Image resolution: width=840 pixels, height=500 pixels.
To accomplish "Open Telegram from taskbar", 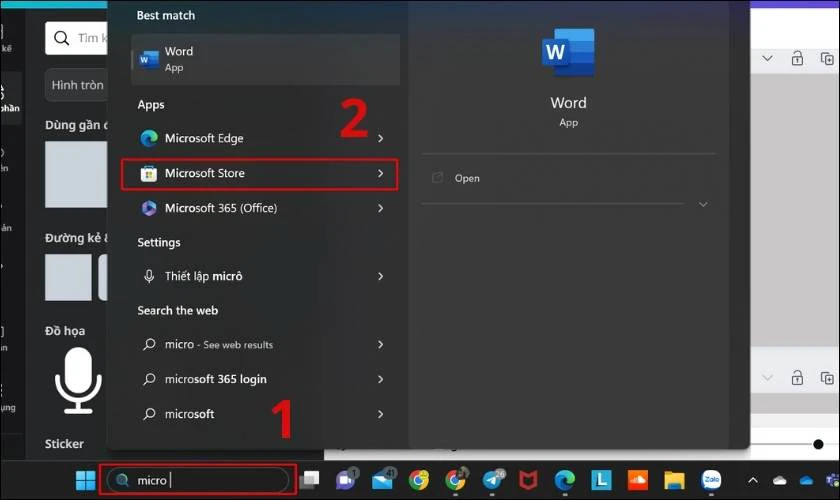I will tap(493, 480).
